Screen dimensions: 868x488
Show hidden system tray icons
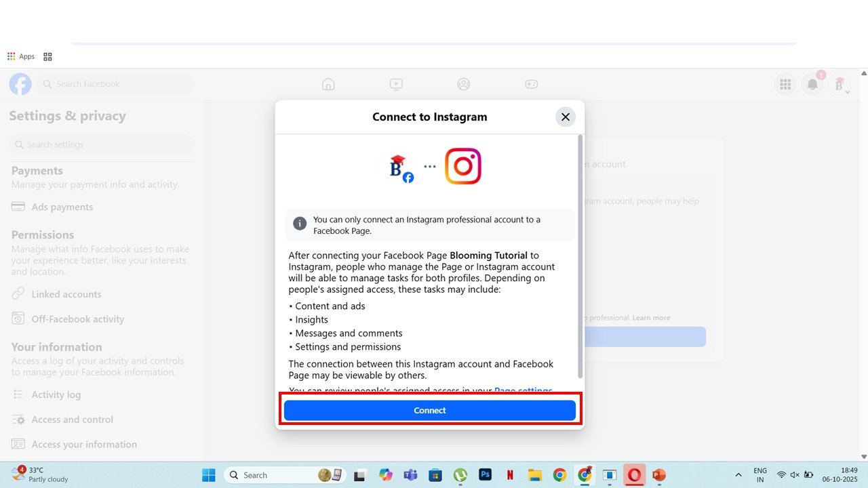point(738,475)
